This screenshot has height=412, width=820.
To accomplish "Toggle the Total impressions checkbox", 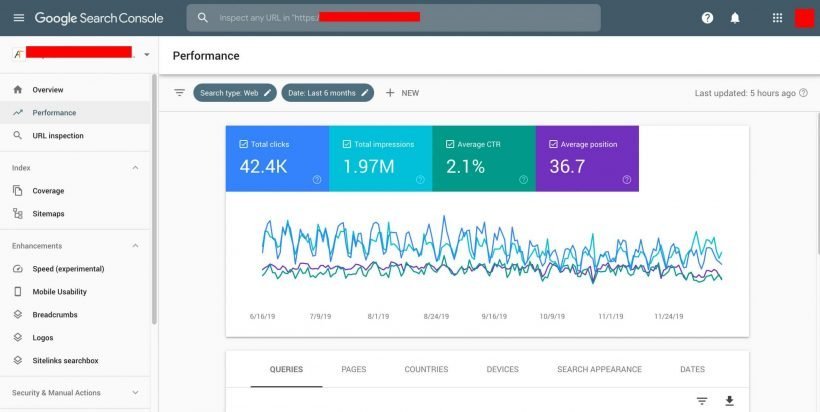I will tap(346, 144).
